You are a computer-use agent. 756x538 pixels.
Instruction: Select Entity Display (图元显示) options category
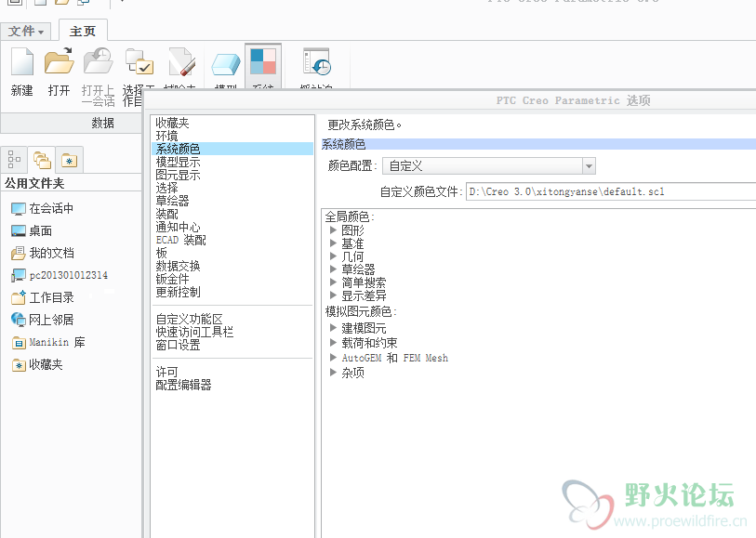[x=178, y=175]
